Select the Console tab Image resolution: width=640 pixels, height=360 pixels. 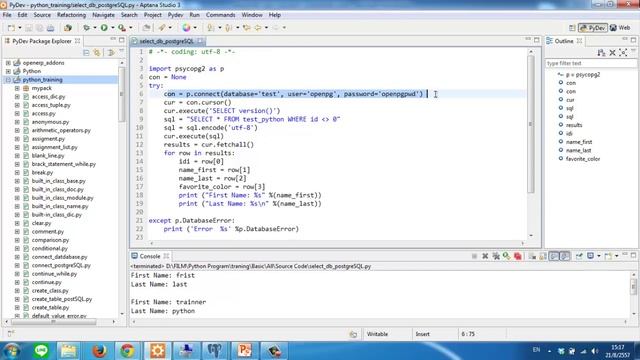point(150,256)
